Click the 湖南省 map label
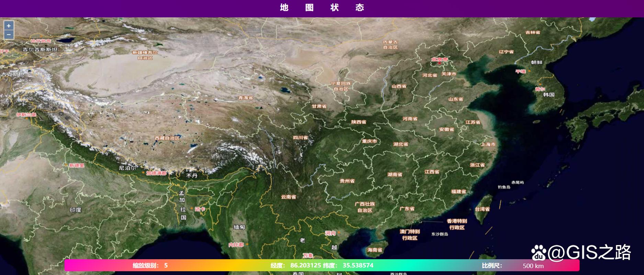644x275 pixels. click(395, 175)
